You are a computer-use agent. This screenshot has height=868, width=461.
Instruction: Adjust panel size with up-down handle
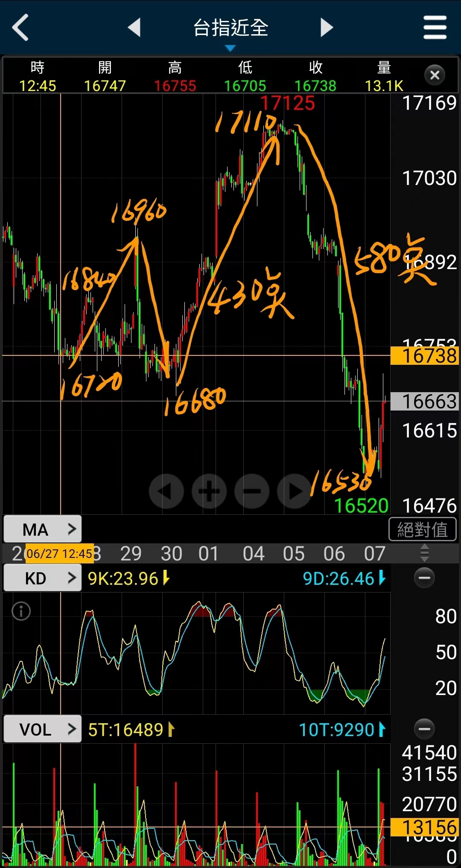coord(424,553)
